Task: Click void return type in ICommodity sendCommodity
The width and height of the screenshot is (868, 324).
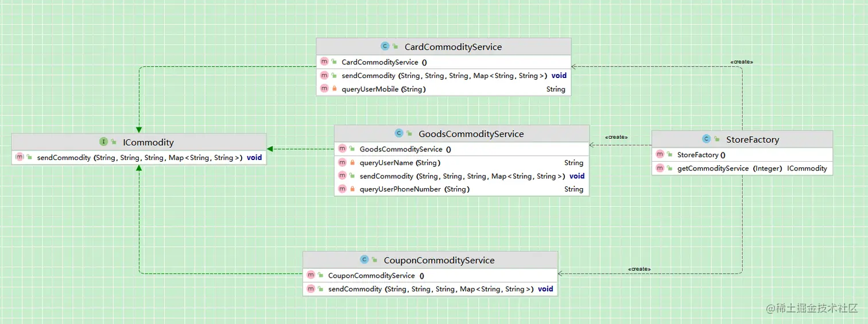Action: coord(254,157)
